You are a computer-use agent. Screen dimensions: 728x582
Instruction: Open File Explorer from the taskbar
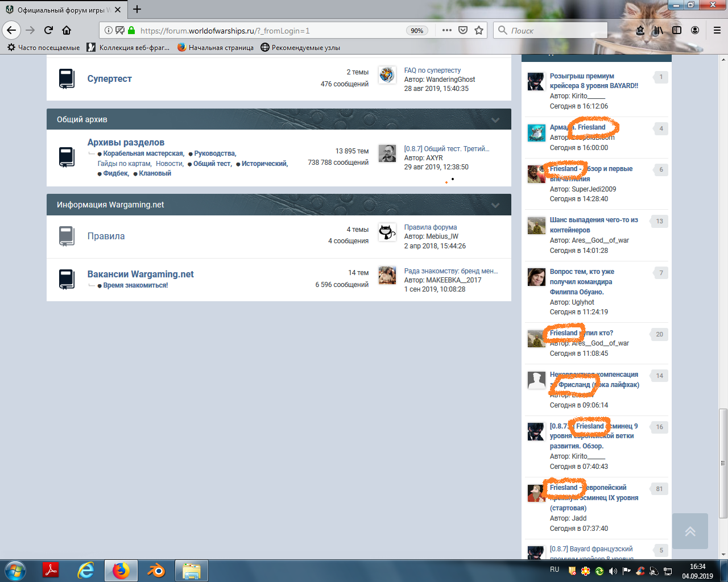click(191, 571)
